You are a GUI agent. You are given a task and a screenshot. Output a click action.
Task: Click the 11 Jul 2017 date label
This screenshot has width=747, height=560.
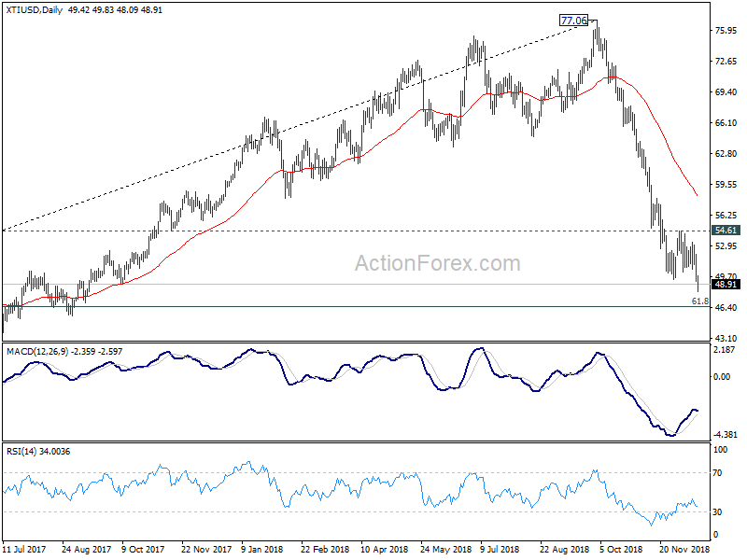[x=24, y=549]
